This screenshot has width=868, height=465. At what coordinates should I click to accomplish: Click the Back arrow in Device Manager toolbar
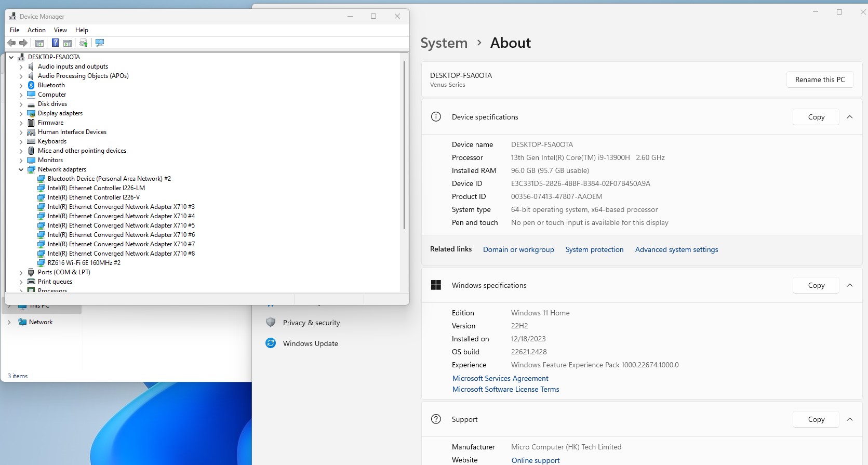point(11,43)
